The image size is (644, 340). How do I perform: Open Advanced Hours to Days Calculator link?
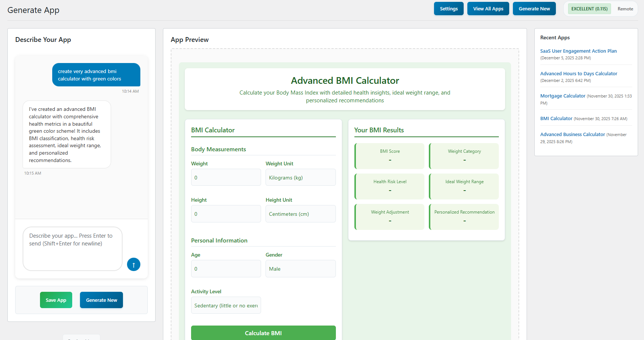pyautogui.click(x=578, y=74)
